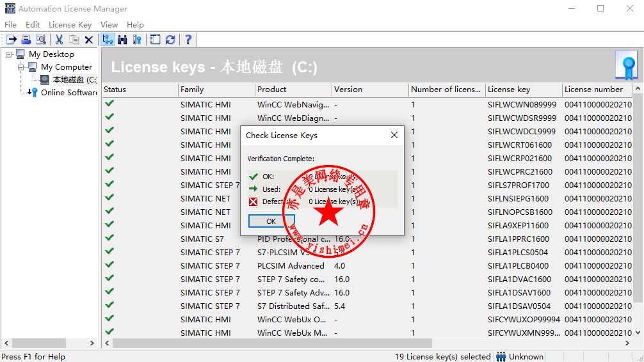Select the S7 Distributed Saf... product cell
644x362 pixels.
(x=293, y=306)
